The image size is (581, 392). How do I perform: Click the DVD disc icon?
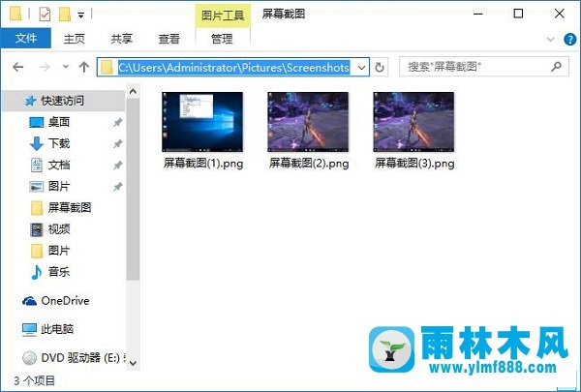(x=29, y=358)
